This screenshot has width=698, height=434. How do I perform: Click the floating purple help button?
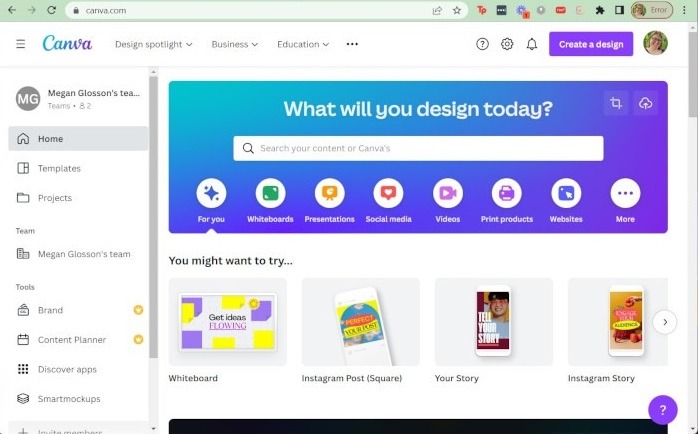coord(663,410)
